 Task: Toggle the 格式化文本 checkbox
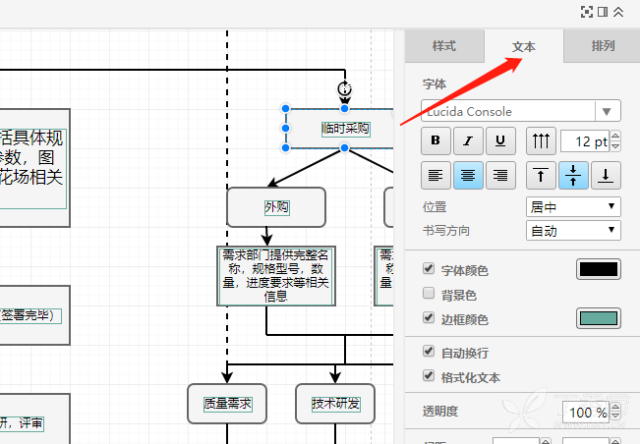point(429,376)
